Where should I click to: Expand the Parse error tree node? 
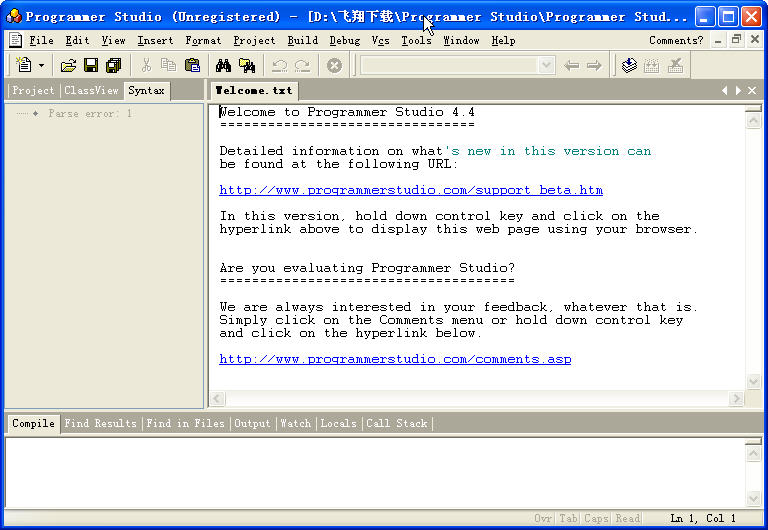(x=36, y=114)
